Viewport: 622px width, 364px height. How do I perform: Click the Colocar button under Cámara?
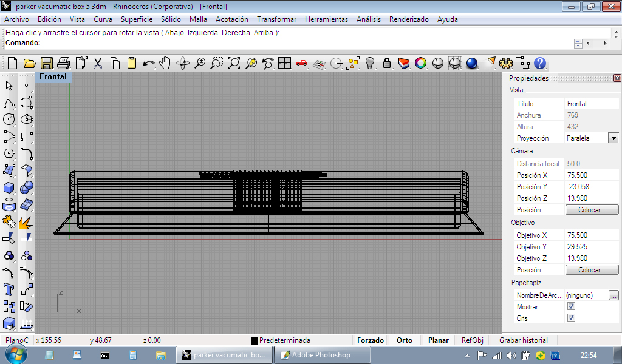click(x=592, y=210)
